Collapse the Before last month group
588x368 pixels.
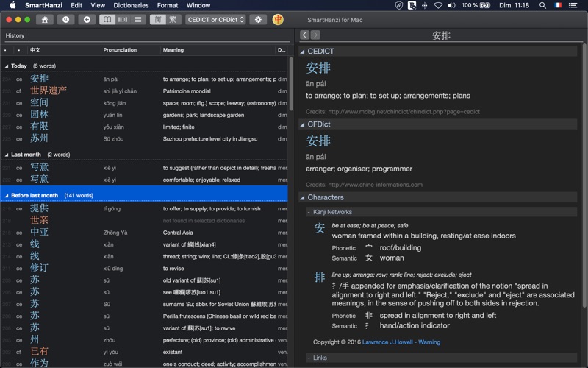click(7, 196)
